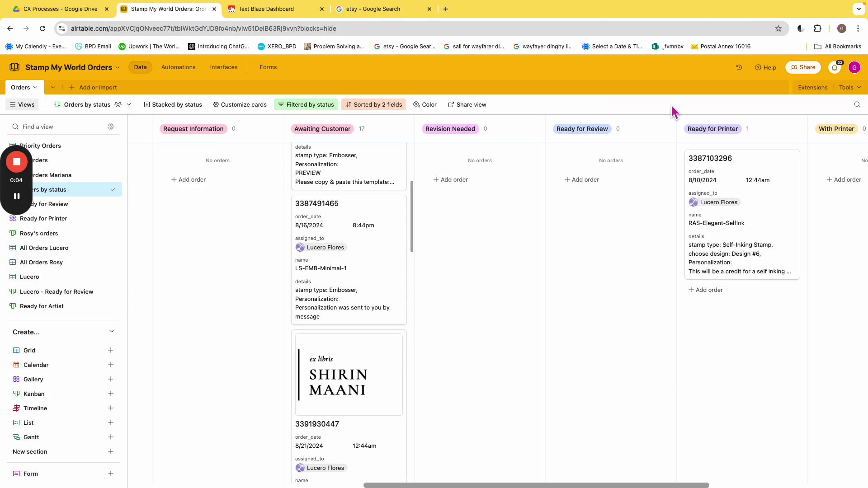Toggle the Views sidebar button

[22, 104]
